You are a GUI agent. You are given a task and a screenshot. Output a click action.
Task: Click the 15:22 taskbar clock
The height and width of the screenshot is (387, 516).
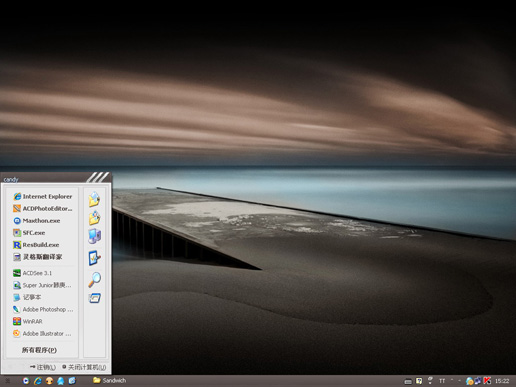tap(502, 381)
